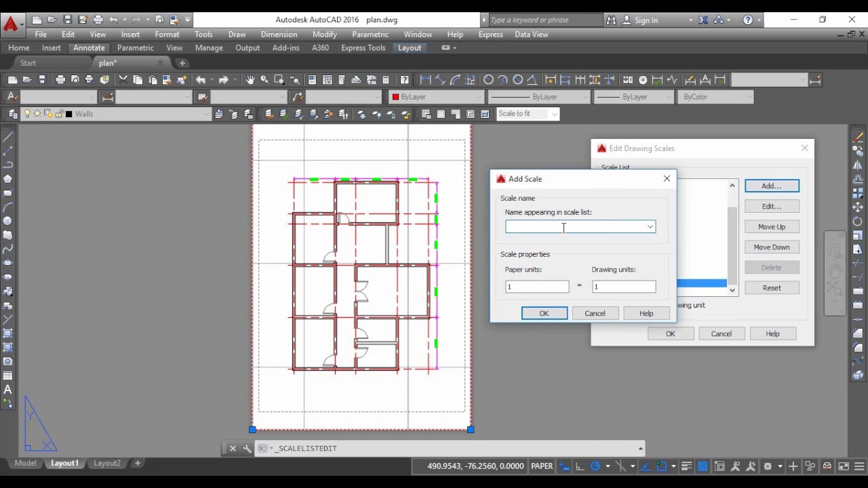This screenshot has width=868, height=488.
Task: Toggle Polar Tracking in status bar
Action: point(595,466)
